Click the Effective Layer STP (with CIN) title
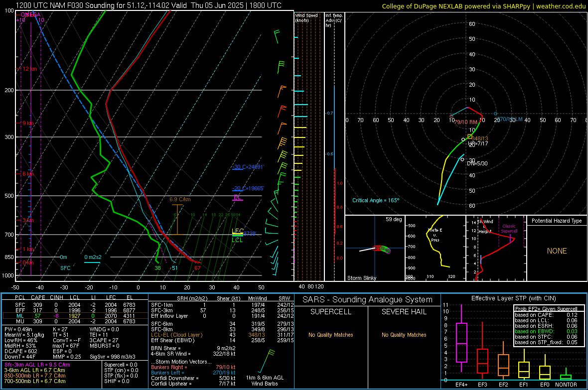The image size is (588, 390). (513, 298)
